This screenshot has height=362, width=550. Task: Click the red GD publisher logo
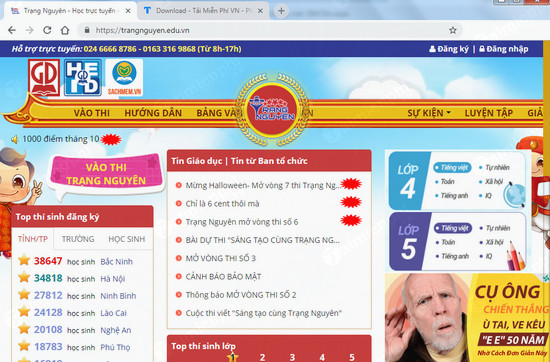click(44, 78)
